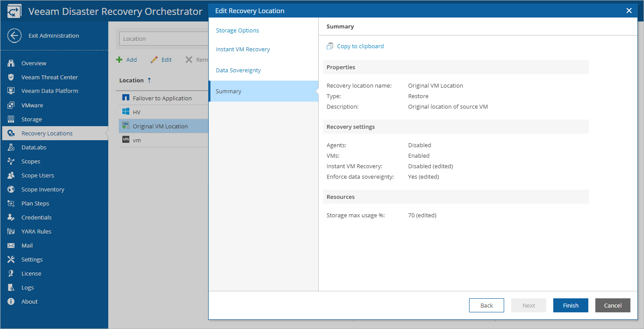Click the Scopes sidebar icon

[11, 161]
